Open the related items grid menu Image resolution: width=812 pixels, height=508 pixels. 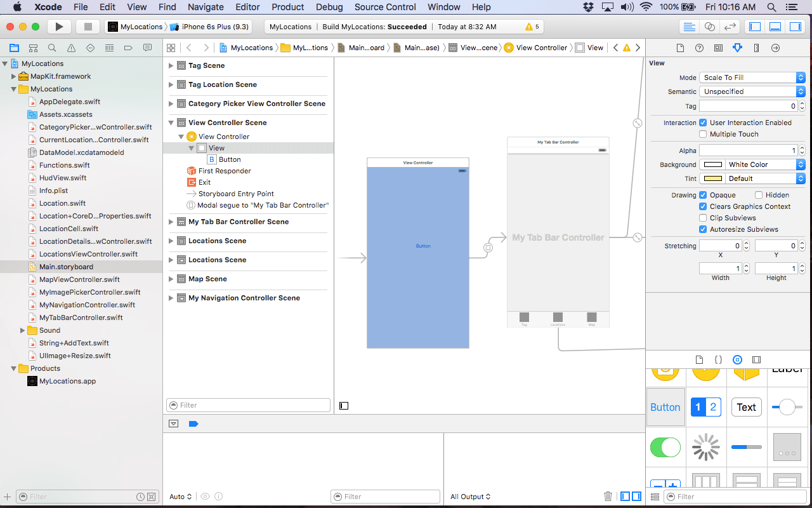pyautogui.click(x=170, y=48)
